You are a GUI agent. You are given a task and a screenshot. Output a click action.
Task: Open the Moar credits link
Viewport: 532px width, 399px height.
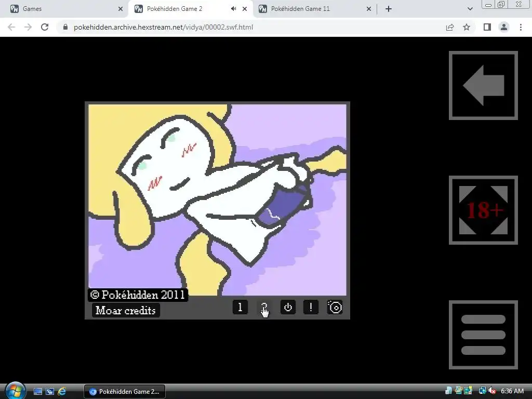point(126,311)
